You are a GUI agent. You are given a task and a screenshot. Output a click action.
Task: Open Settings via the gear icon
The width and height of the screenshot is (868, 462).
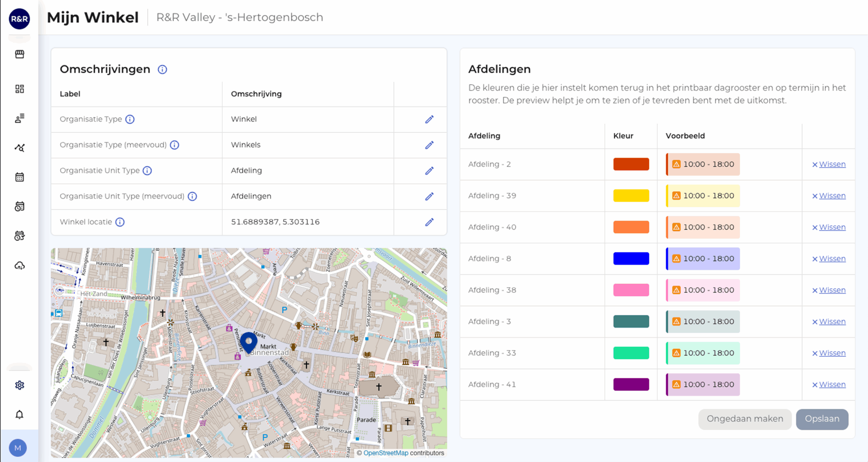click(x=19, y=385)
